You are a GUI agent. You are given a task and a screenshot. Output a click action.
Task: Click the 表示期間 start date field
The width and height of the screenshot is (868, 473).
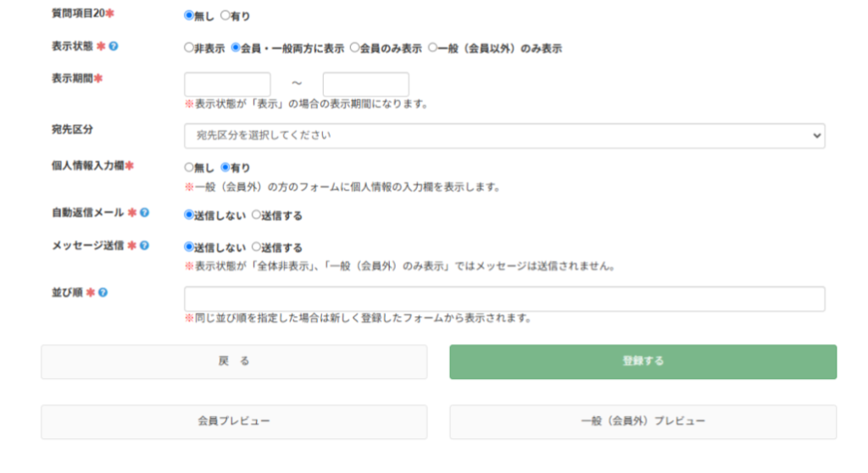point(227,84)
